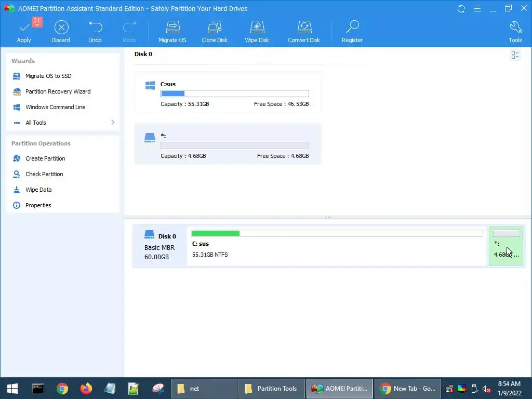Click the greyed Redo button
The width and height of the screenshot is (532, 399).
pos(129,32)
